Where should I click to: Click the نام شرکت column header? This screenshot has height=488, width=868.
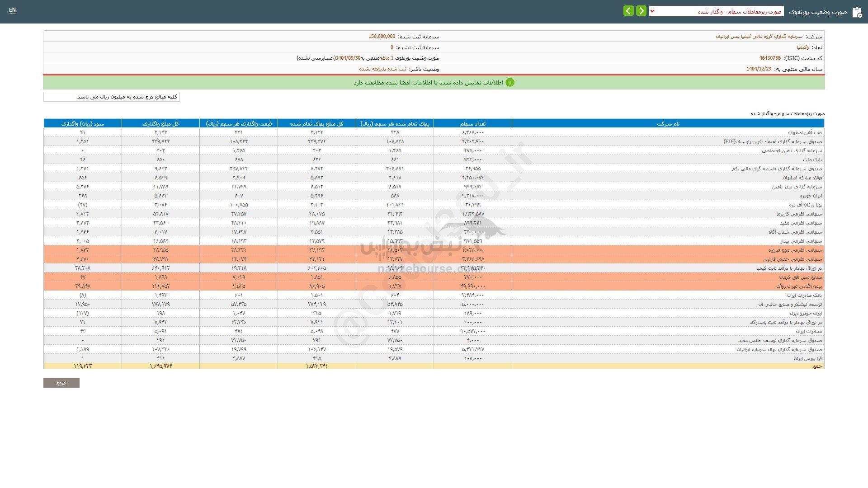(x=668, y=124)
